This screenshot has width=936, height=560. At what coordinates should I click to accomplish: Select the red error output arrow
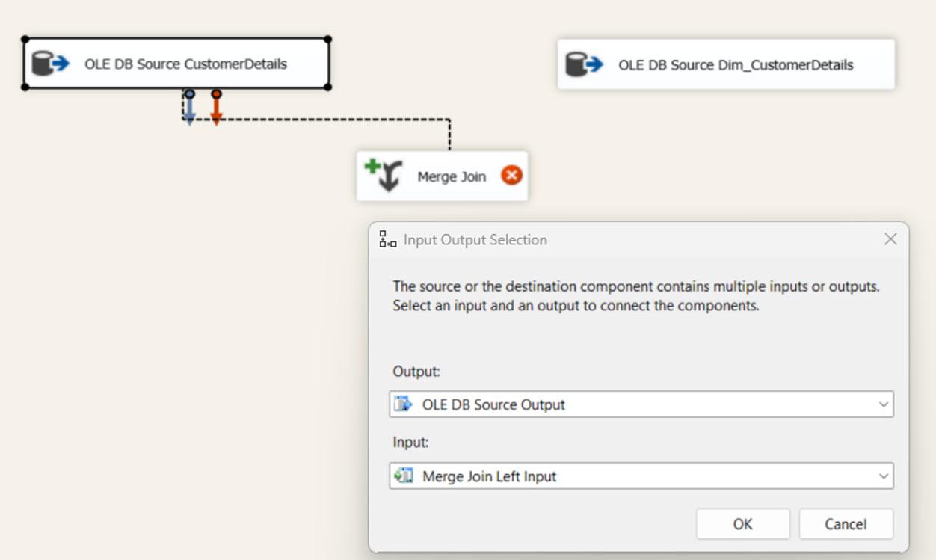click(x=216, y=109)
